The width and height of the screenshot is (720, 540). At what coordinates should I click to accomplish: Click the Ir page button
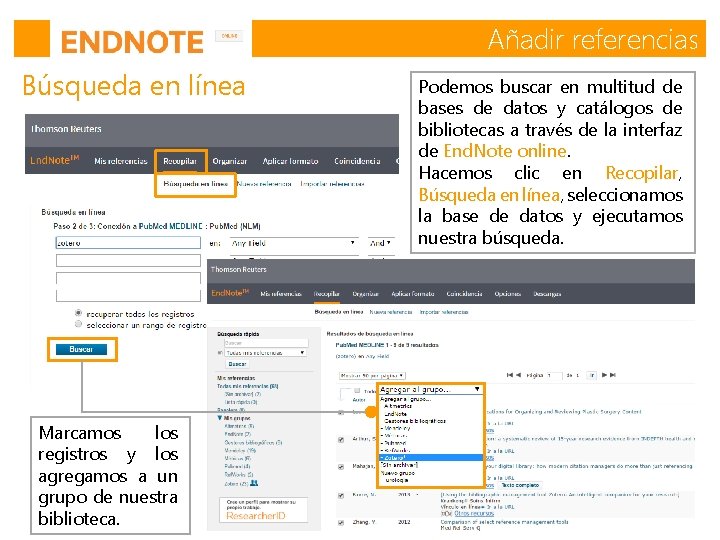[x=592, y=376]
